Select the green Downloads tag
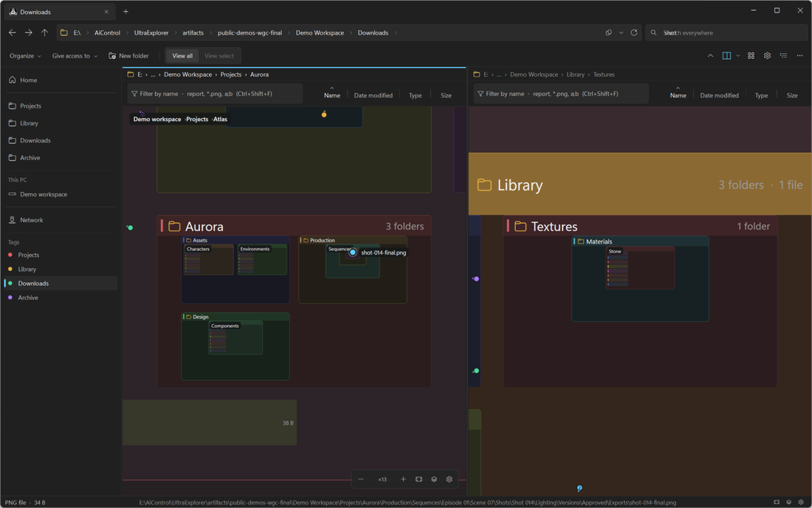 pyautogui.click(x=61, y=284)
